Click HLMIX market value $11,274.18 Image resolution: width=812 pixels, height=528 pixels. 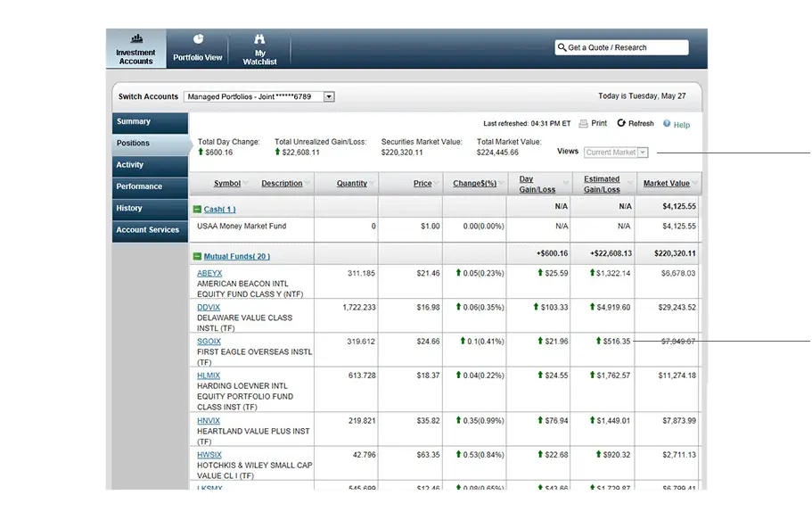677,375
